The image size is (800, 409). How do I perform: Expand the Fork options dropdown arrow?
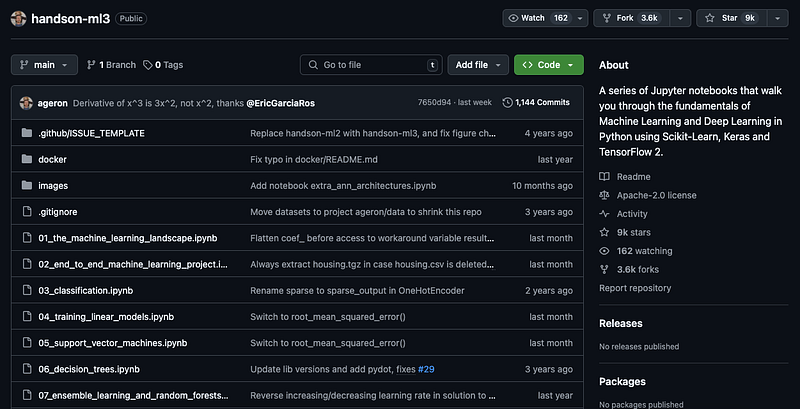coord(680,18)
